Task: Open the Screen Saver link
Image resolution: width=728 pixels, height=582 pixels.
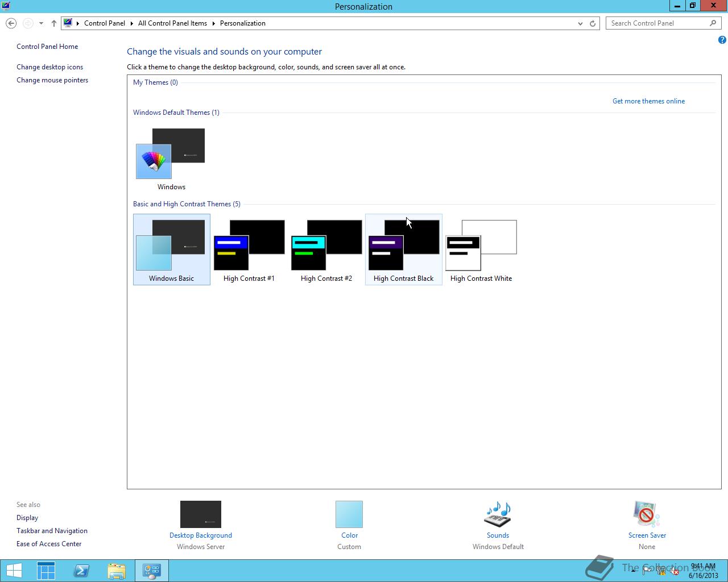Action: pyautogui.click(x=647, y=535)
